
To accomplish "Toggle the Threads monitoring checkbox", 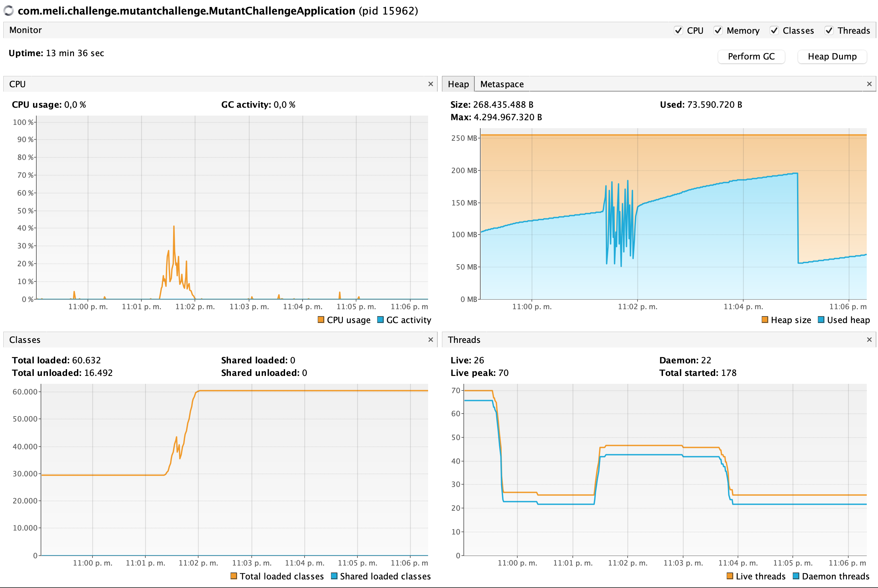I will [x=829, y=30].
